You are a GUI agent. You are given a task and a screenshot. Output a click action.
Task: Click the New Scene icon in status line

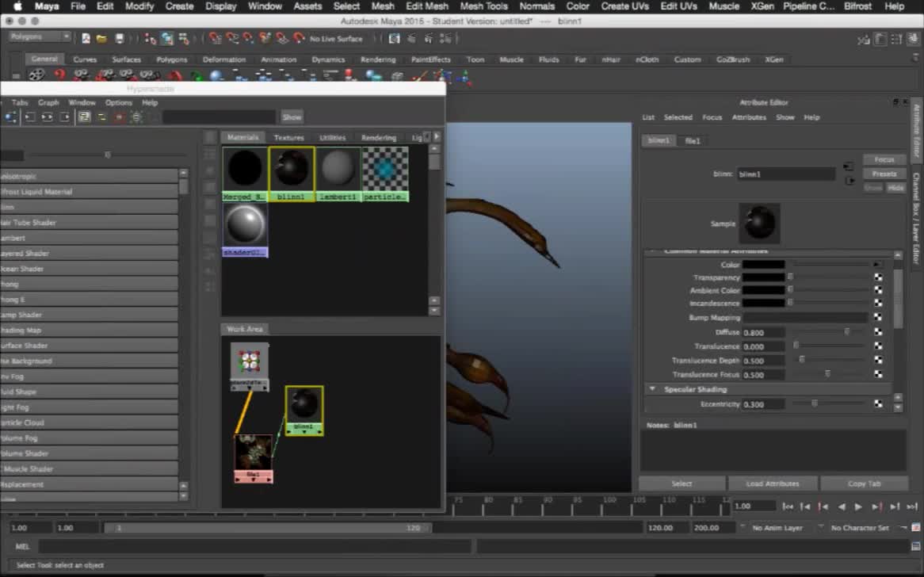pos(86,38)
